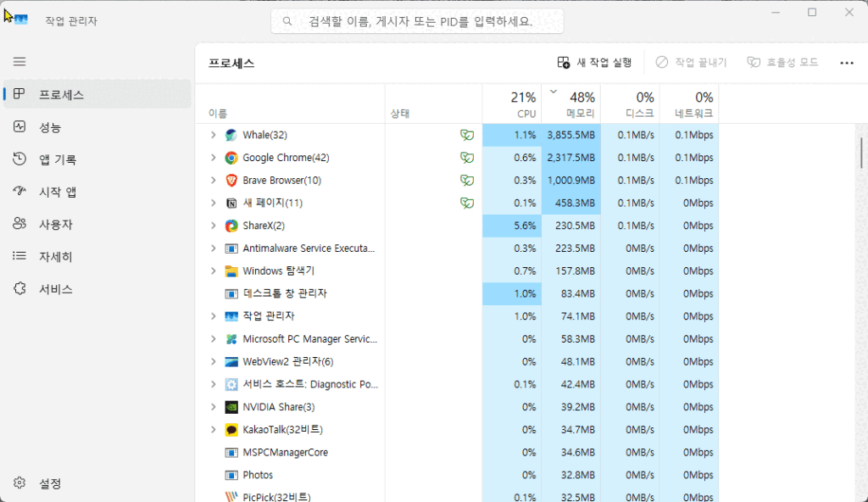This screenshot has height=502, width=868.
Task: Sort by the 디스크 column header
Action: pyautogui.click(x=631, y=104)
